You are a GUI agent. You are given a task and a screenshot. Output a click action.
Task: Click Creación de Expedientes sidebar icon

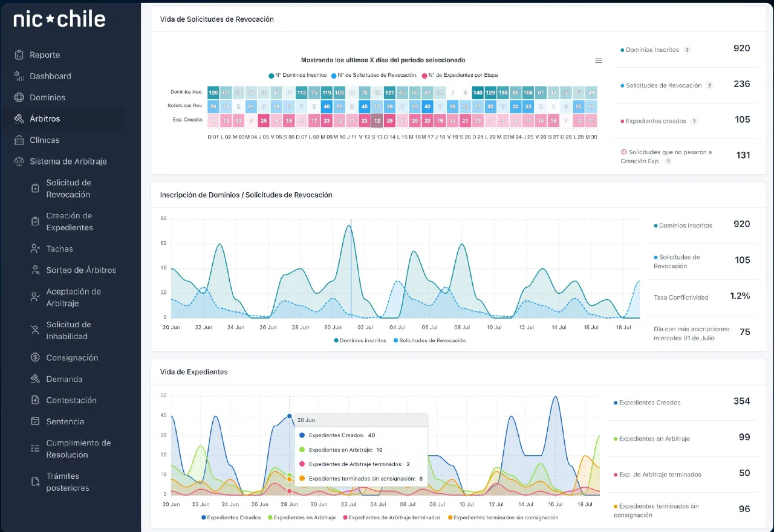point(35,221)
